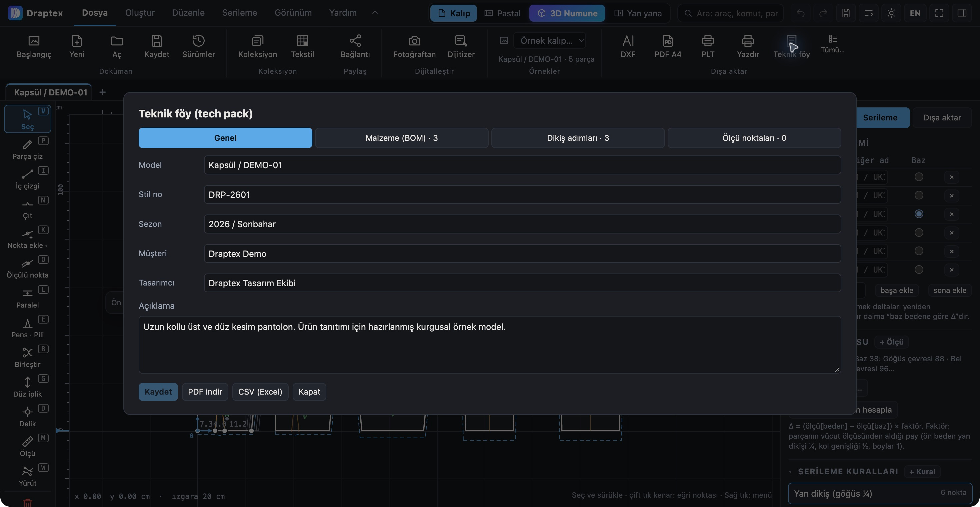Open the Serileme menu

pos(239,13)
